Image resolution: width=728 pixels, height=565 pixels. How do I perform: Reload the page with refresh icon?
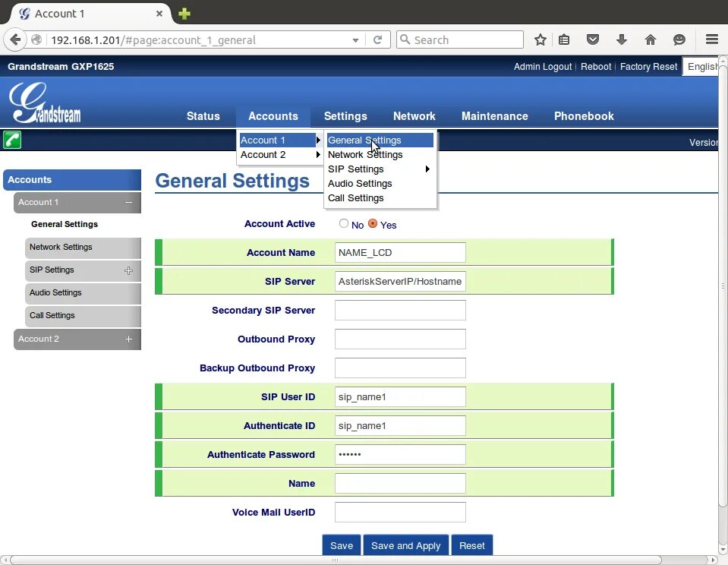click(x=377, y=40)
